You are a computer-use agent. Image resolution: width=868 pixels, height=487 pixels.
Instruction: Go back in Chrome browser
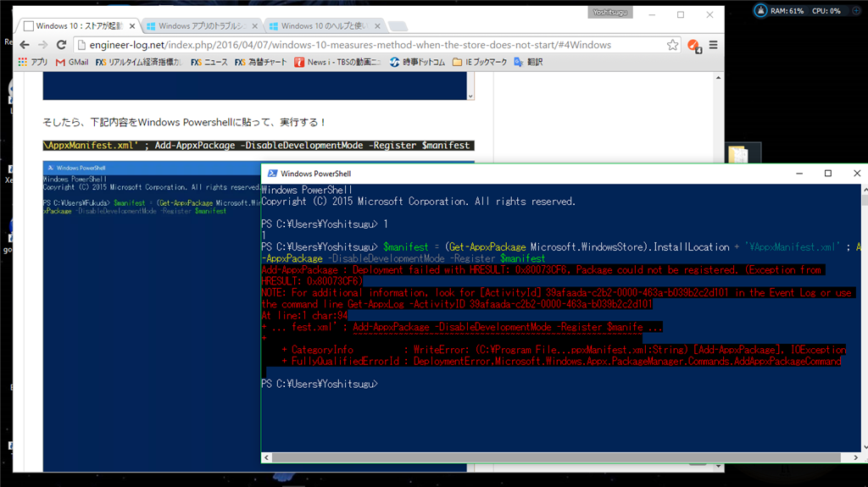coord(25,45)
